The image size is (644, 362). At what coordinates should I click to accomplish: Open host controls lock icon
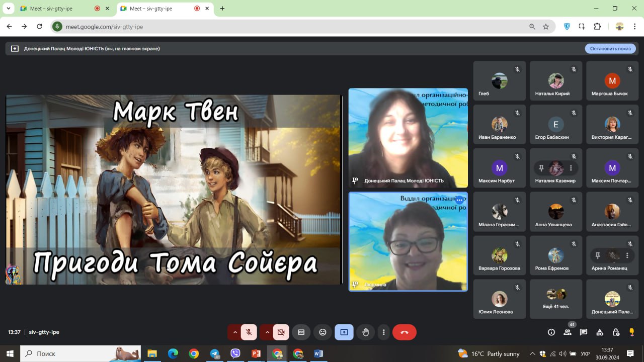(x=616, y=332)
